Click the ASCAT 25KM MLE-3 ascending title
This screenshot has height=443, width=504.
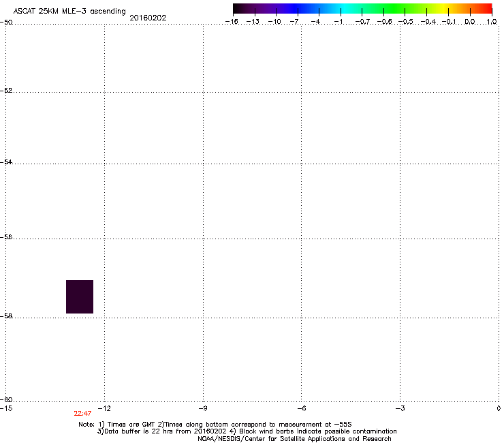click(69, 12)
